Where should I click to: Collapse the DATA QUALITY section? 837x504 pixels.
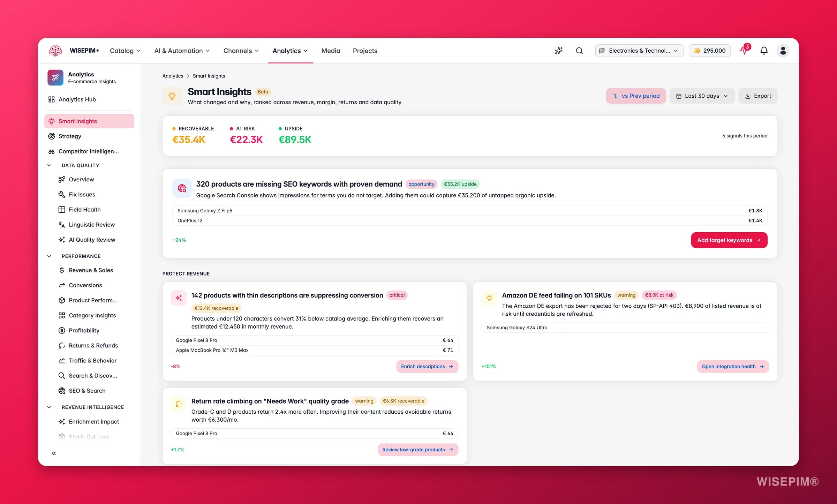tap(49, 165)
